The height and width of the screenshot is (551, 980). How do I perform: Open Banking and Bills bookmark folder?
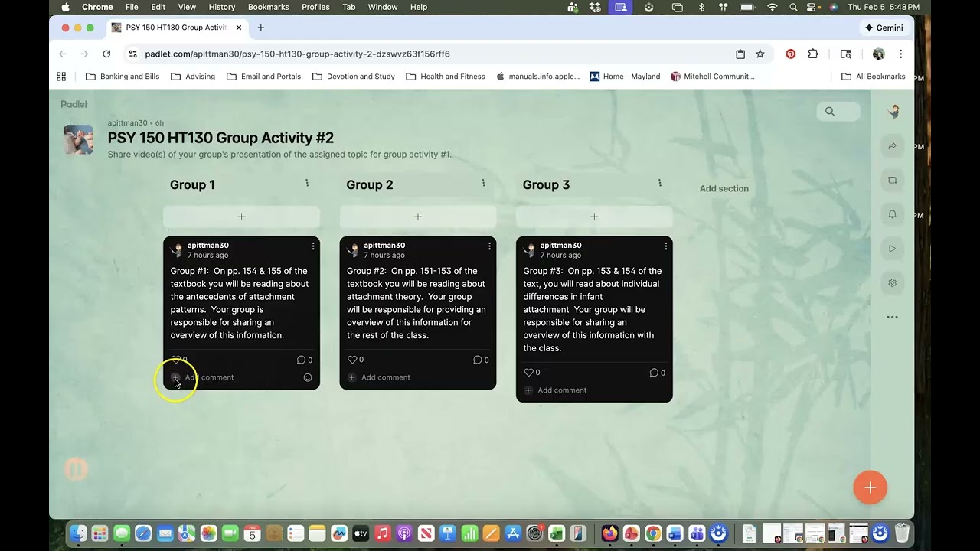point(122,77)
